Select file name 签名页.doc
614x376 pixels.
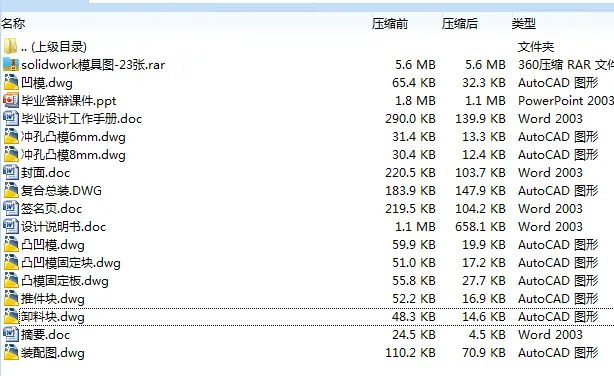pyautogui.click(x=51, y=209)
